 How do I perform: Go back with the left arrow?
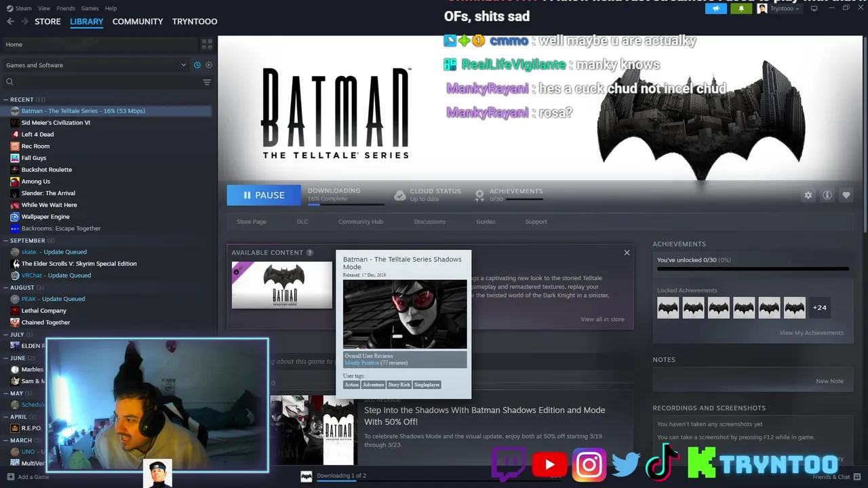click(x=10, y=22)
